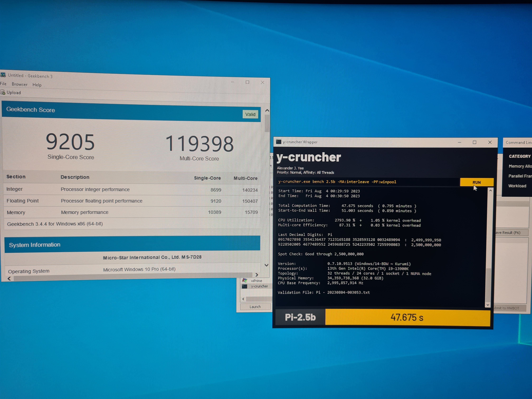Select wPrime in the benchmark list
Image resolution: width=532 pixels, height=399 pixels.
pyautogui.click(x=257, y=281)
